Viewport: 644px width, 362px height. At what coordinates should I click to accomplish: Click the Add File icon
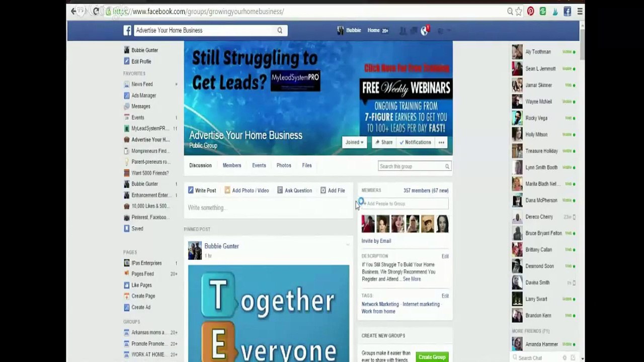coord(323,191)
